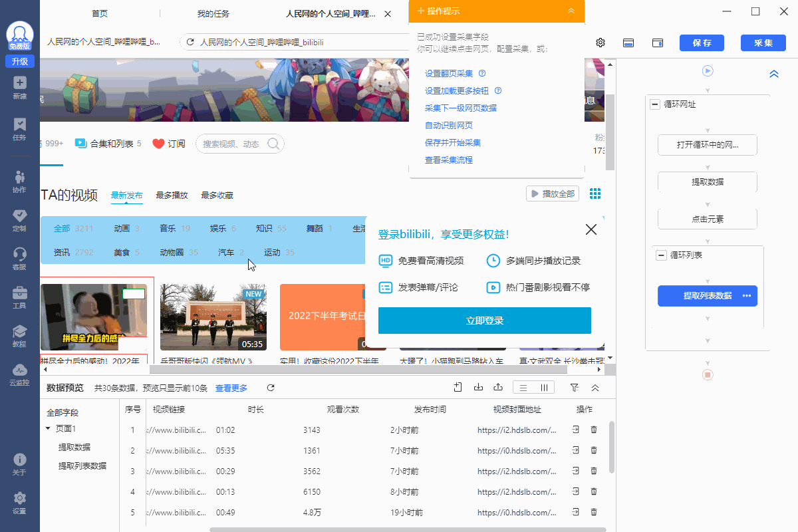798x532 pixels.
Task: Click the add-field icon in data preview toolbar
Action: click(x=458, y=388)
